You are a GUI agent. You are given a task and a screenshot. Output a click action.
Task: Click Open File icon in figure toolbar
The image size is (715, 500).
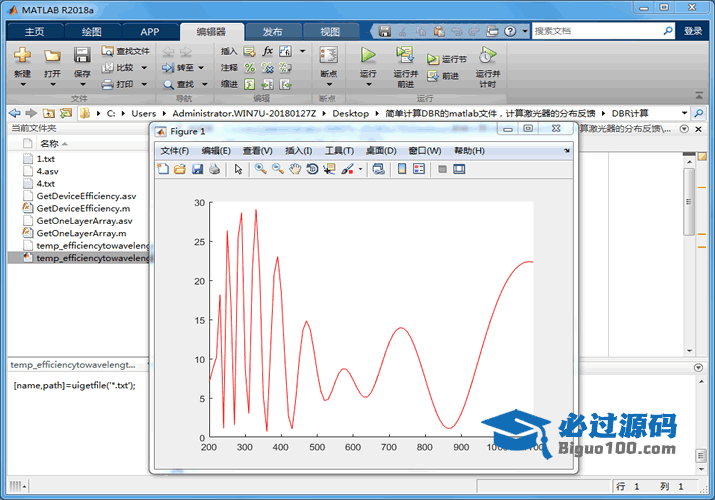click(180, 169)
